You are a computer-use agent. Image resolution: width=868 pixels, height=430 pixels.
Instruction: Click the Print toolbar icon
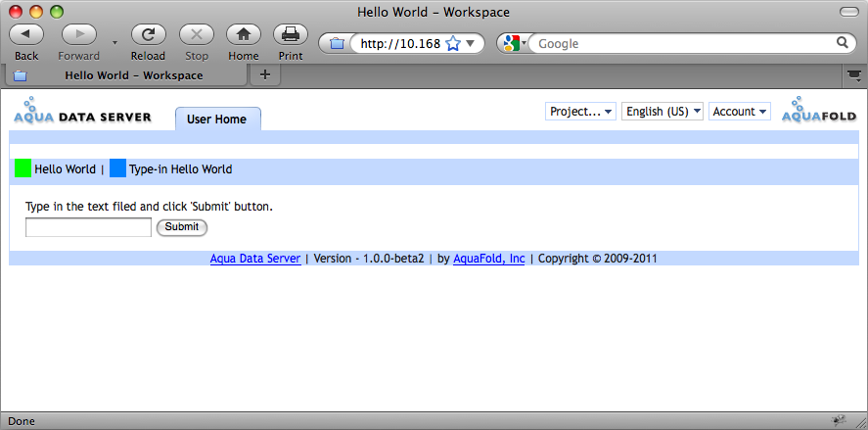point(290,34)
